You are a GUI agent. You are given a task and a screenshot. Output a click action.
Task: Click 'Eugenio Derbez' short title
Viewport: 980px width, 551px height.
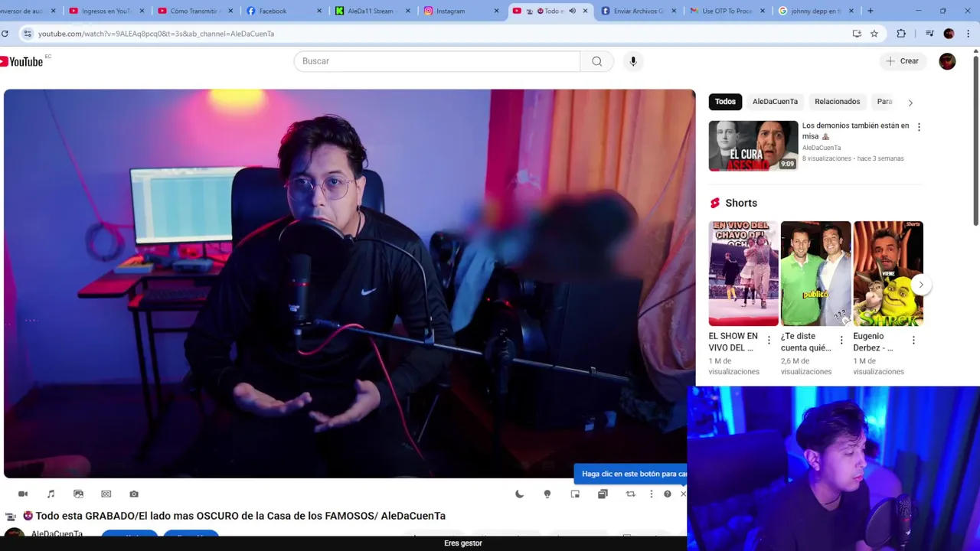point(874,342)
